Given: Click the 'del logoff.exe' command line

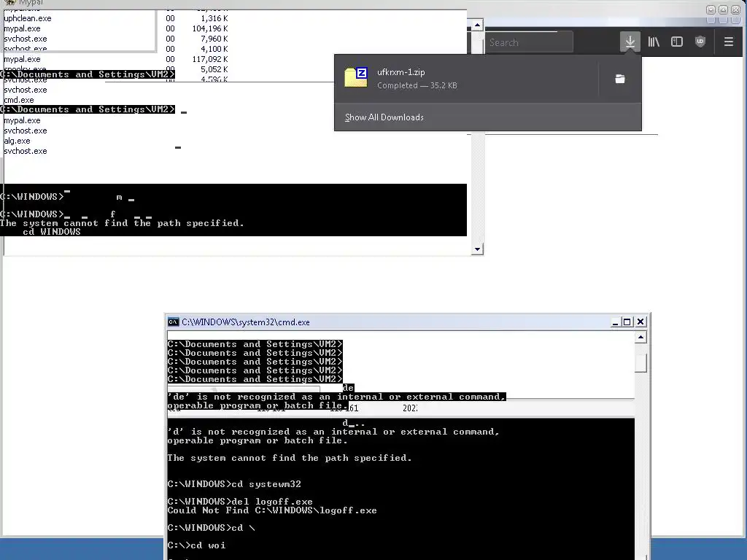Looking at the screenshot, I should 240,502.
